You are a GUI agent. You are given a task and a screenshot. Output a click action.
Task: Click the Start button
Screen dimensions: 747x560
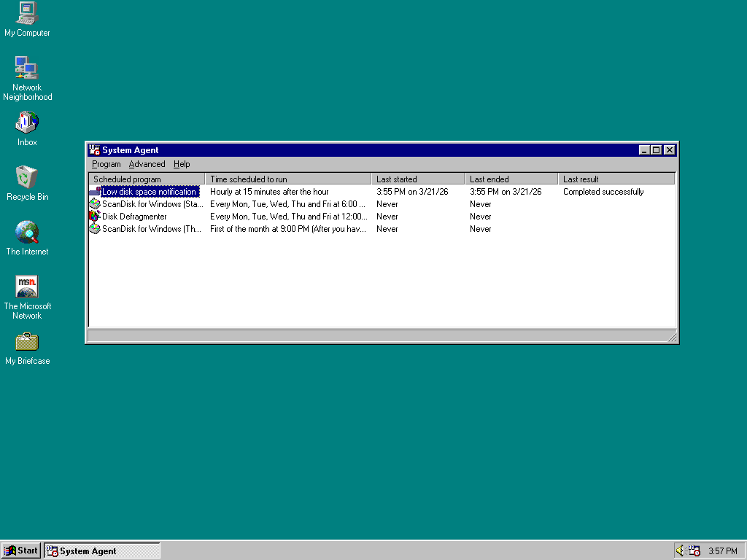(21, 551)
